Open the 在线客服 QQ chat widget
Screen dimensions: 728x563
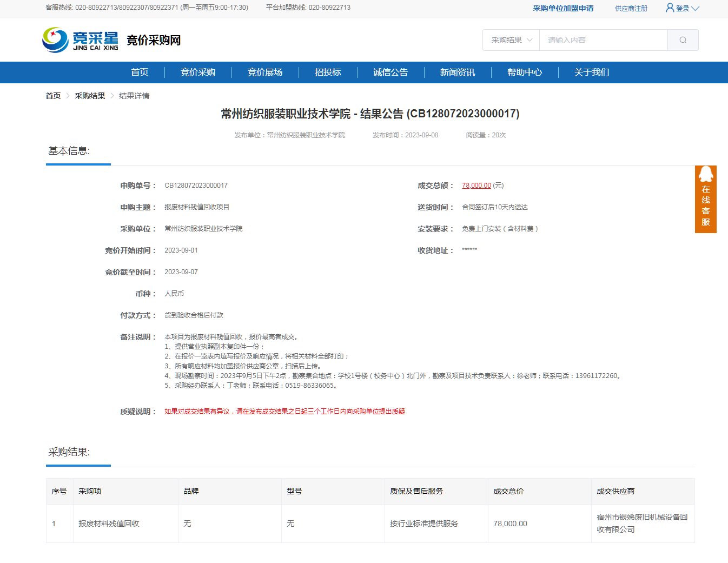(705, 199)
